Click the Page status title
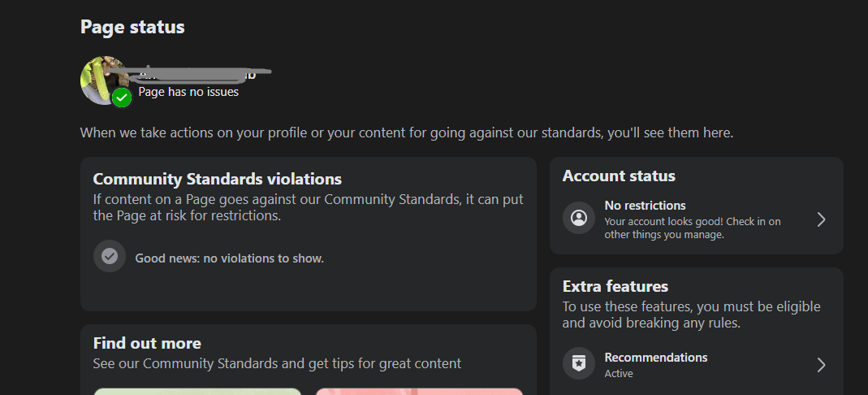 coord(132,27)
